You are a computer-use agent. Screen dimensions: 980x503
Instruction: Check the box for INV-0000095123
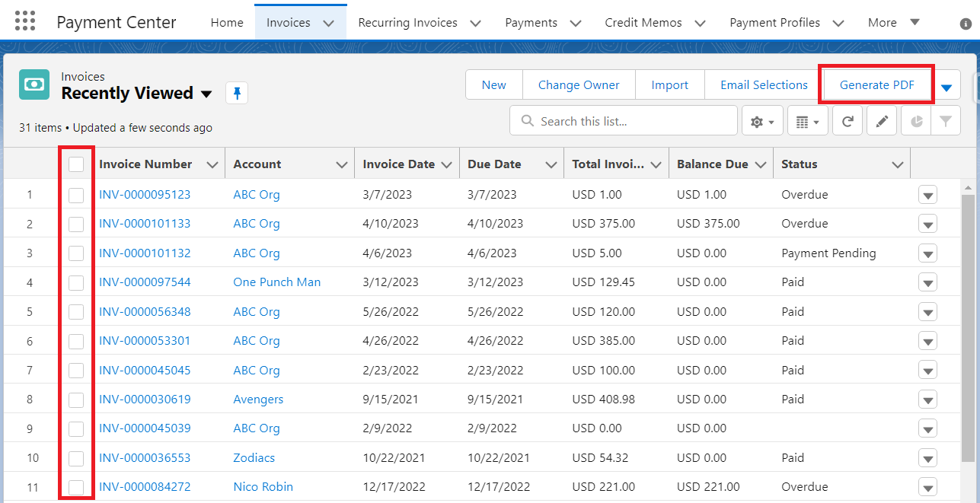[x=76, y=195]
